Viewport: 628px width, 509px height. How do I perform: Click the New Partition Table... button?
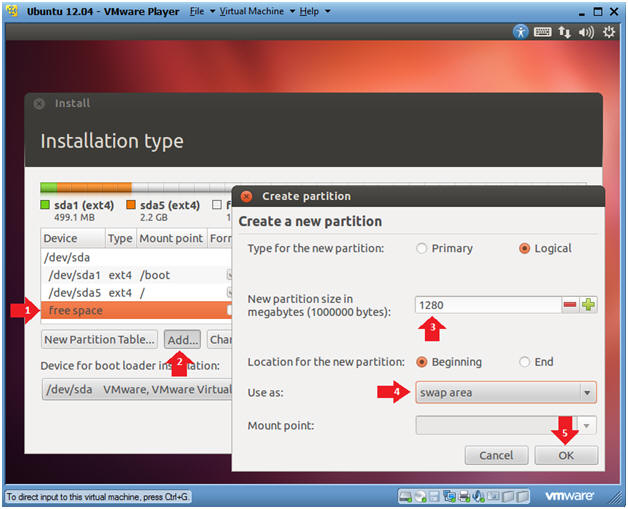(99, 340)
